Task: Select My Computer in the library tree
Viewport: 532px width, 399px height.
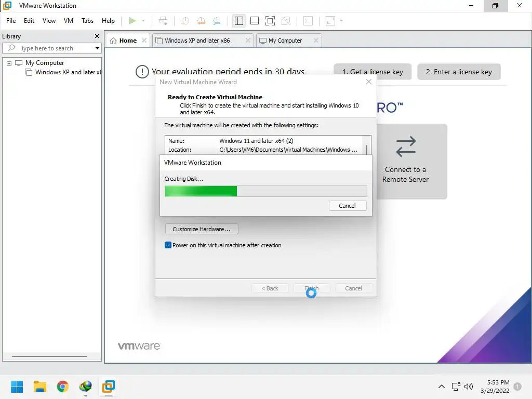Action: pos(45,63)
